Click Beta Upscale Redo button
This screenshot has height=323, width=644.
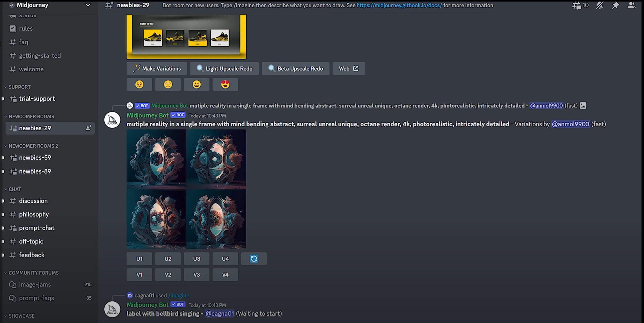(x=296, y=68)
